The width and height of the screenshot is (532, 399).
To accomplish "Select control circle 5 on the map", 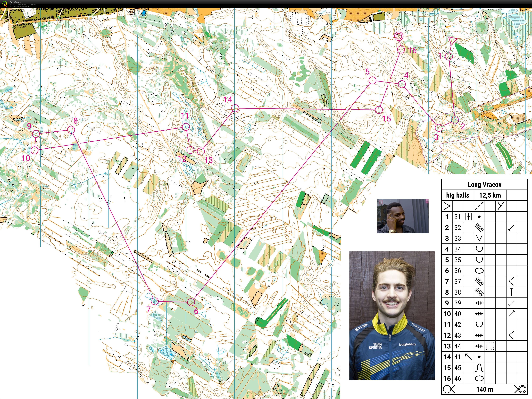I will (x=372, y=80).
